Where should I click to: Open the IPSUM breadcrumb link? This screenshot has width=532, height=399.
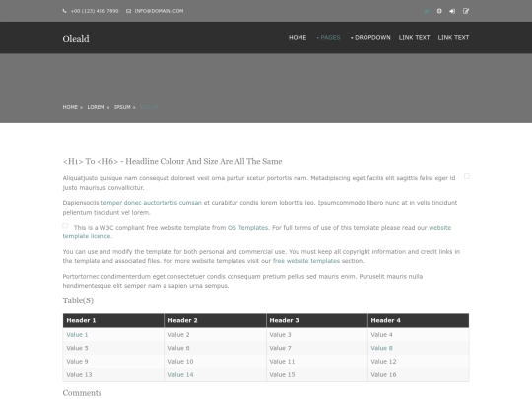coord(122,107)
